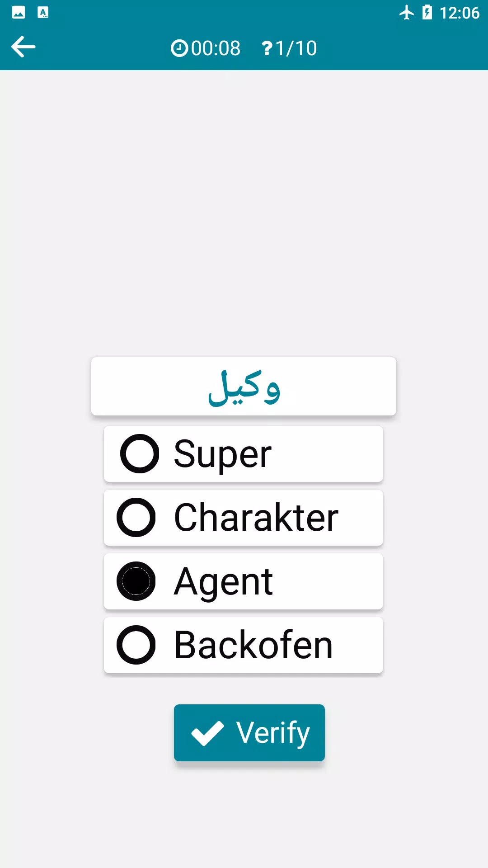Screen dimensions: 488x868
Task: Tap the Arabic word card
Action: 244,387
